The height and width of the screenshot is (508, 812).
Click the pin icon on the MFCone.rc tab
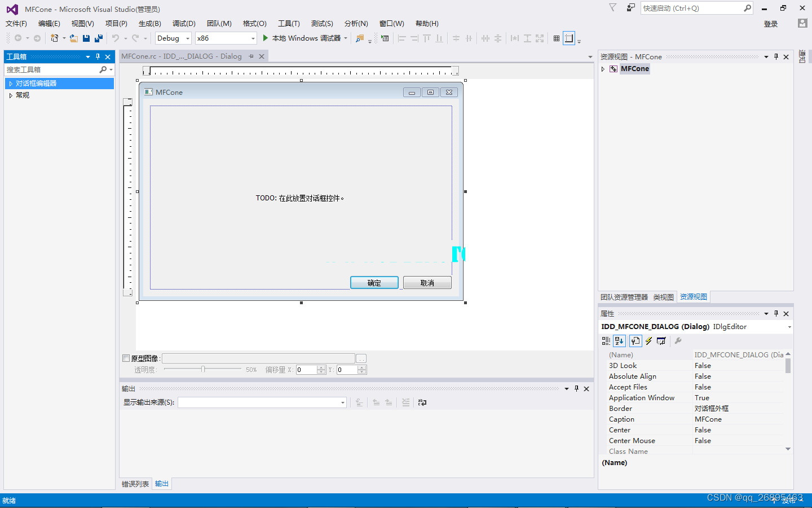(251, 56)
